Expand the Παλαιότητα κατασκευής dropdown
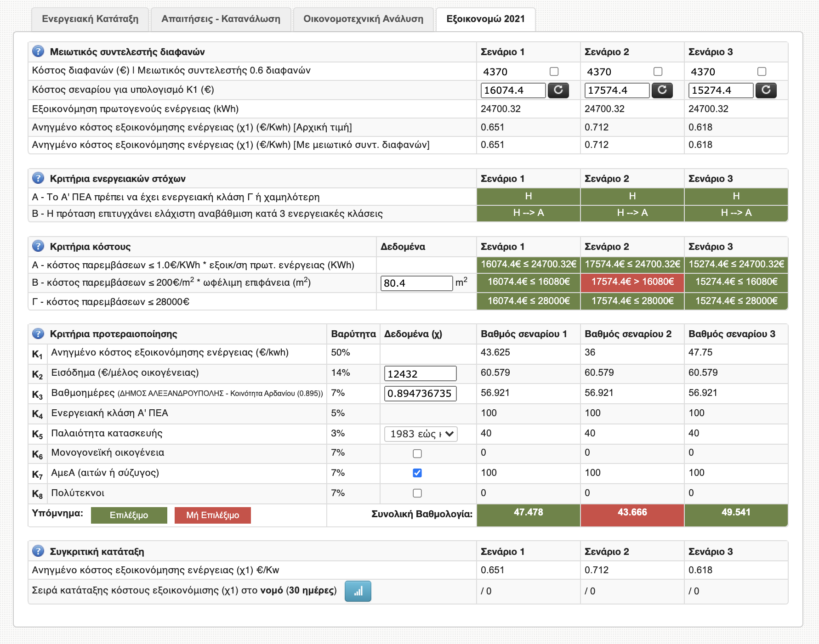 pos(421,434)
